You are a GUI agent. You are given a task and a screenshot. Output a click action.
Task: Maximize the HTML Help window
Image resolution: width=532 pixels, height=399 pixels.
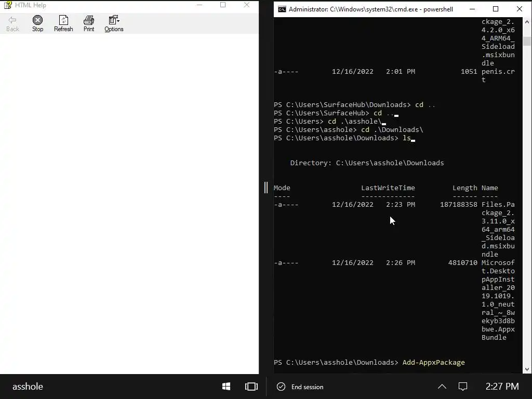223,5
